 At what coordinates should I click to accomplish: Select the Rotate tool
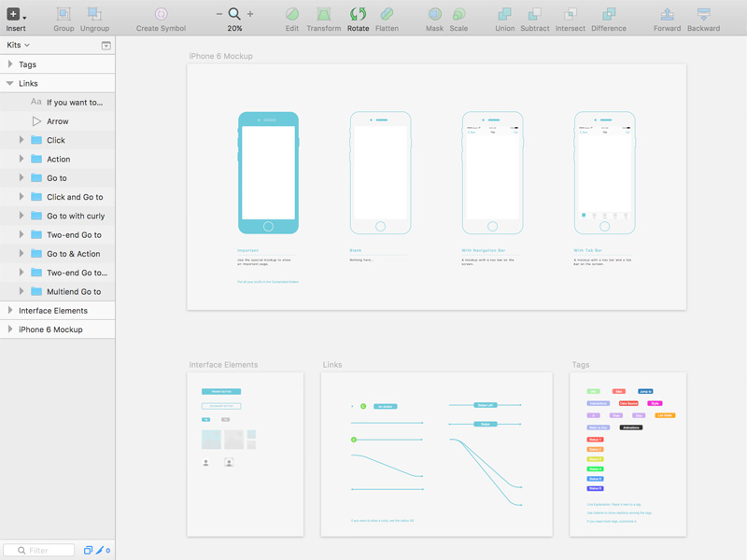click(358, 15)
